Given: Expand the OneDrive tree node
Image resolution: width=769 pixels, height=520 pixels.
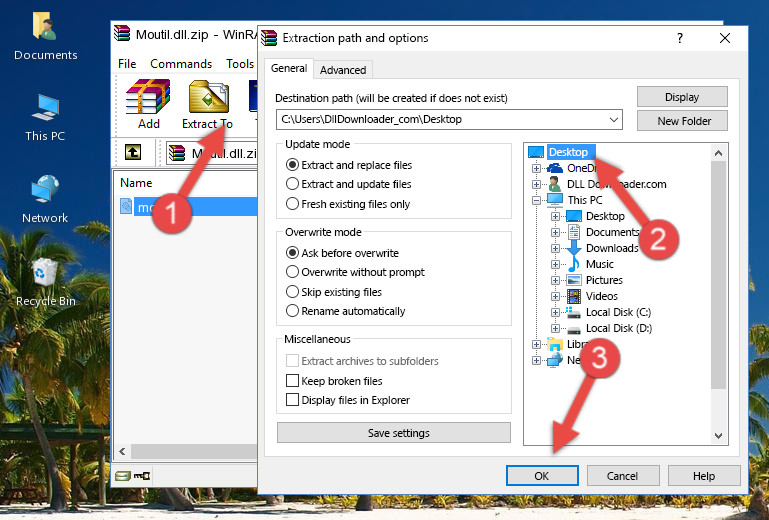Looking at the screenshot, I should tap(536, 168).
